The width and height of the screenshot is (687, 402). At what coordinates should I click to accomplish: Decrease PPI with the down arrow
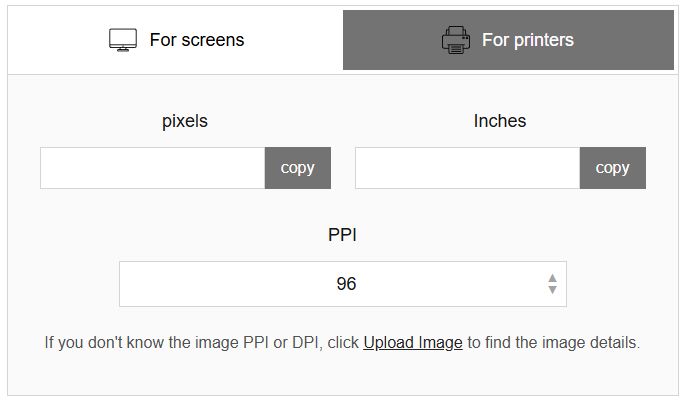[x=552, y=290]
